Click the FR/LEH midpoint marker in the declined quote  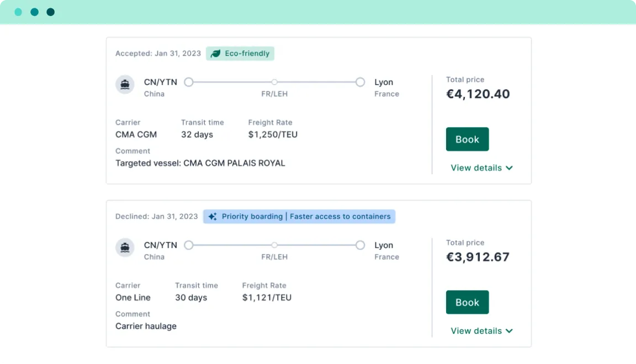274,245
